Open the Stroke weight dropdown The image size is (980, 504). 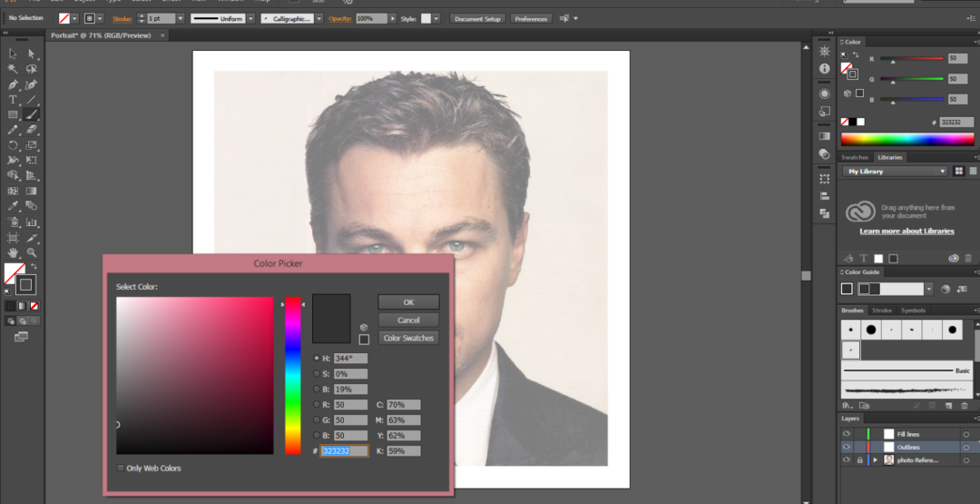(x=181, y=19)
